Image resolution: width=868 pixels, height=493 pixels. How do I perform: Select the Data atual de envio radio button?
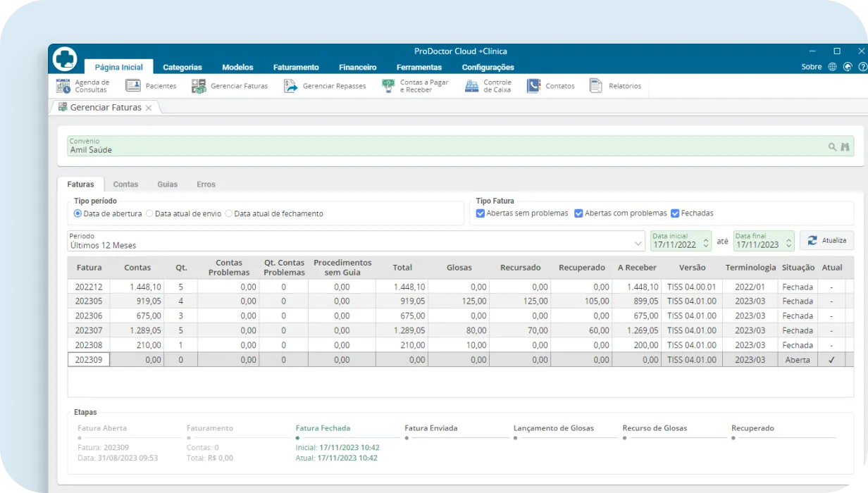pos(150,214)
